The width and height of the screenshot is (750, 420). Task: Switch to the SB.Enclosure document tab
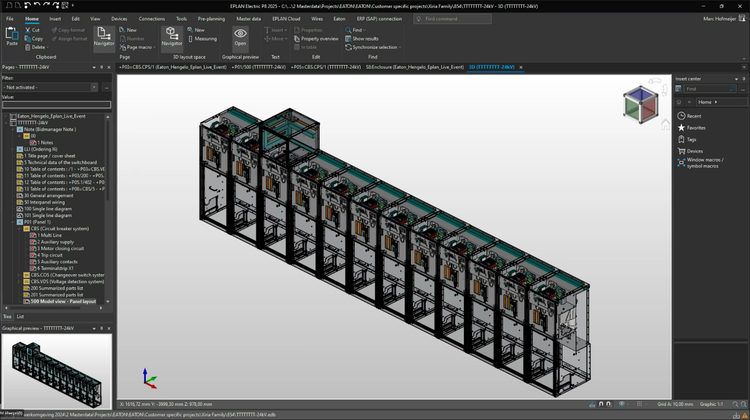414,66
